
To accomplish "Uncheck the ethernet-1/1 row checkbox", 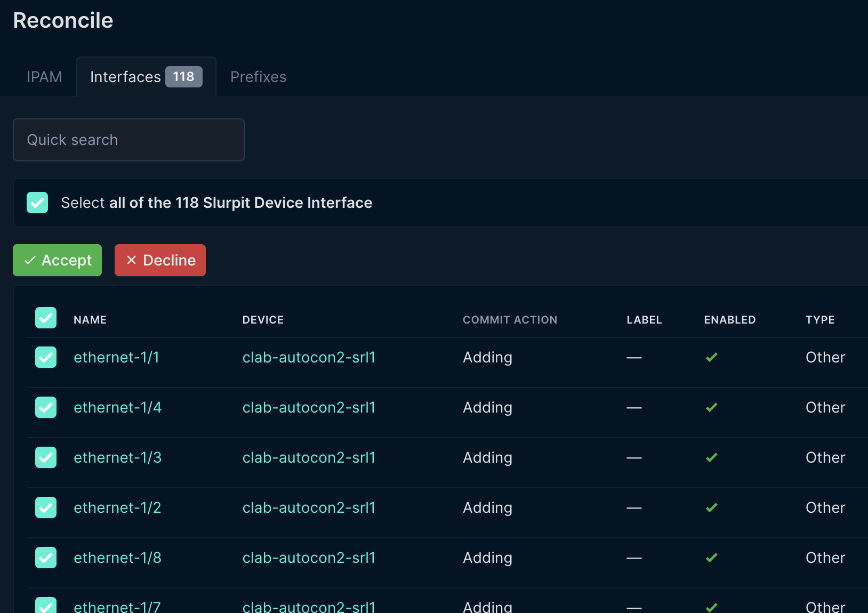I will click(x=46, y=357).
